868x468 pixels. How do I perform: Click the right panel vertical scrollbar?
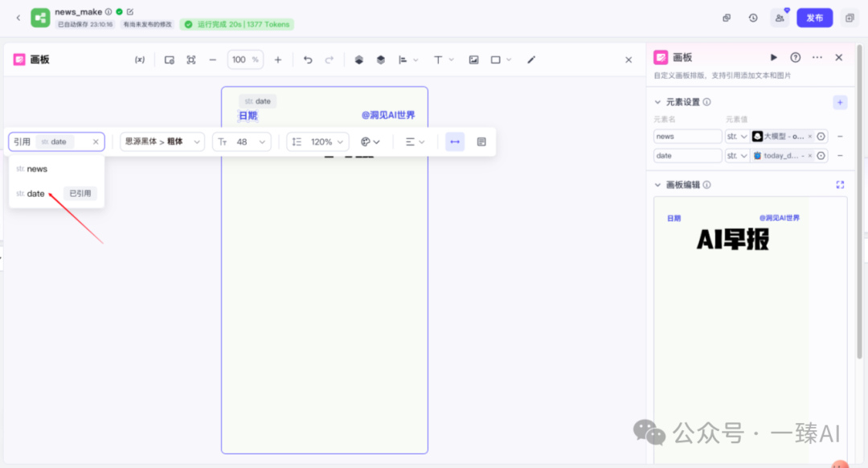point(859,200)
